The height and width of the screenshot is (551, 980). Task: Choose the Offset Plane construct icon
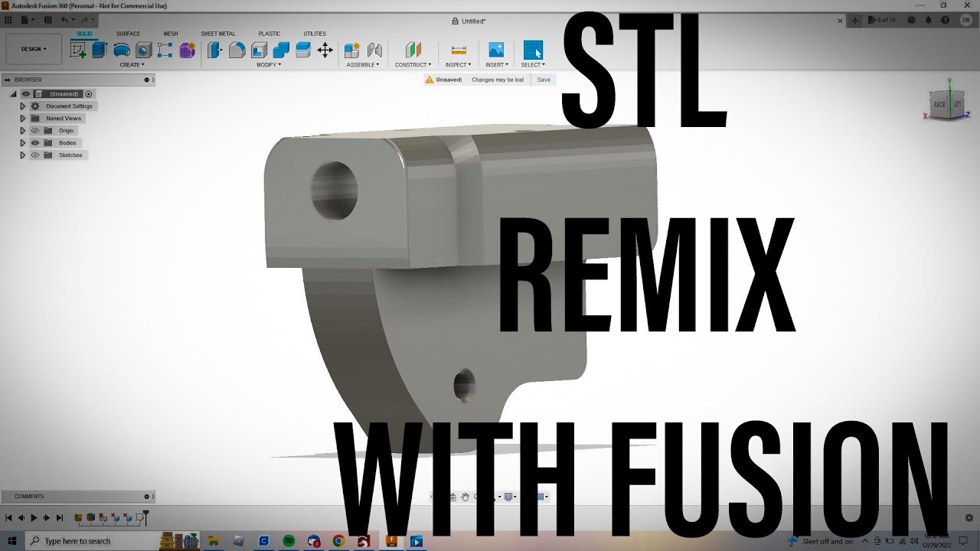[x=413, y=51]
